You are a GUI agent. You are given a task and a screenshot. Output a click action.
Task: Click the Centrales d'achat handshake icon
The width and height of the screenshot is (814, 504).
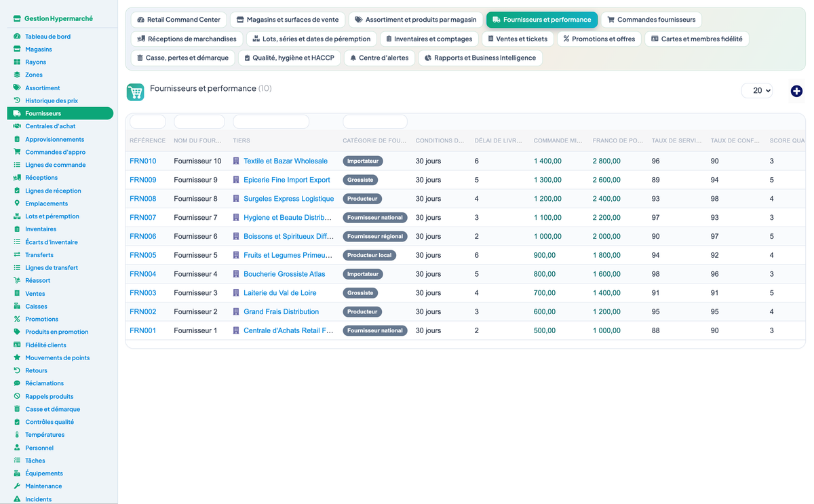tap(17, 126)
